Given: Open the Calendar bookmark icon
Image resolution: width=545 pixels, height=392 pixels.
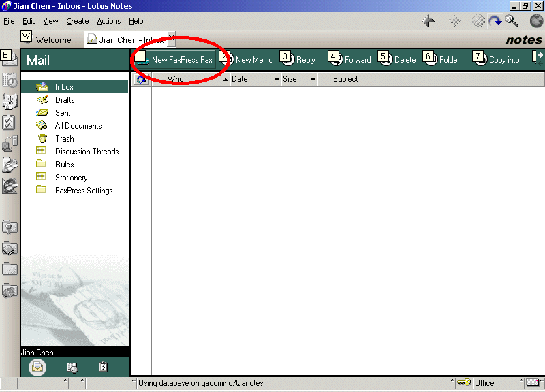Looking at the screenshot, I should [10, 80].
